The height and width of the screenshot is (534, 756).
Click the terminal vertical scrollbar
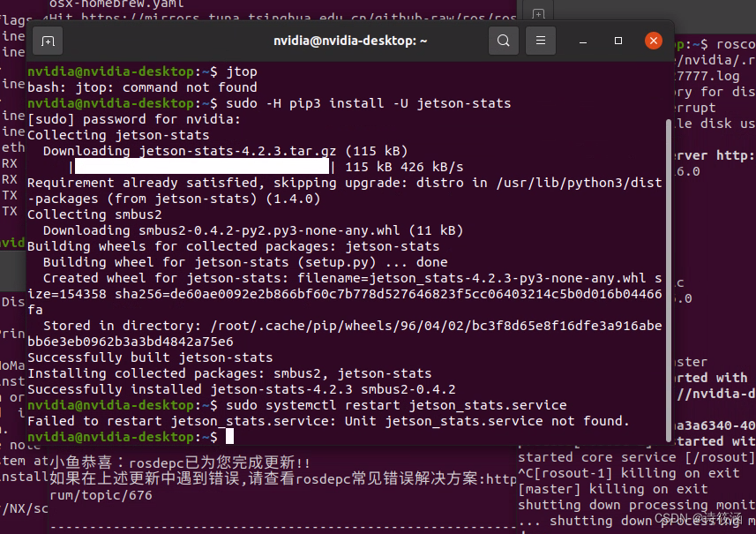[669, 280]
